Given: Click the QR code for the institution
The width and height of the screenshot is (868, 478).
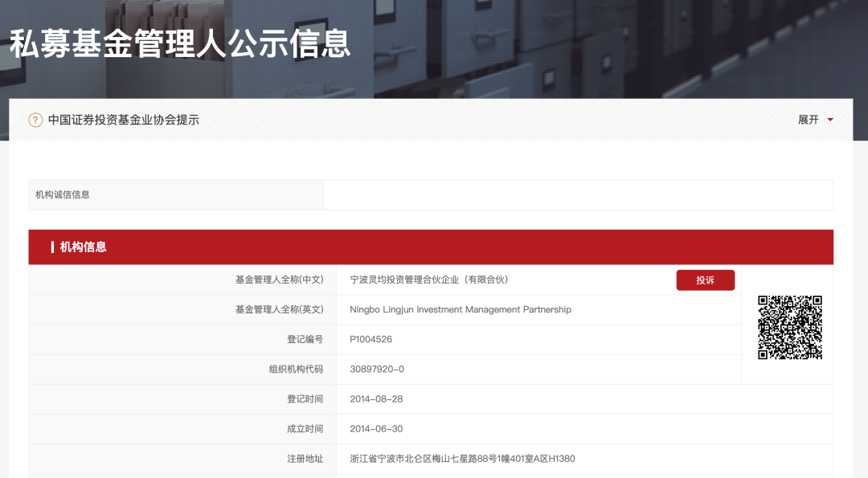Looking at the screenshot, I should click(x=790, y=325).
